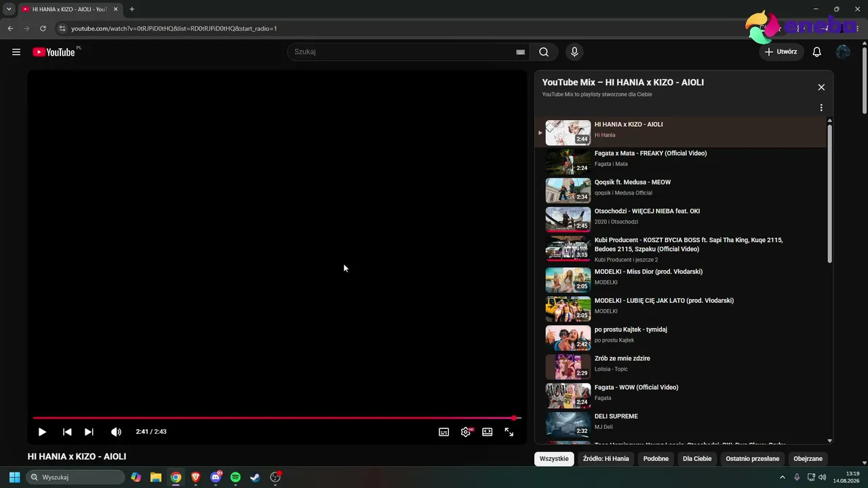Open the playlist three-dot options menu
868x488 pixels.
tap(821, 108)
